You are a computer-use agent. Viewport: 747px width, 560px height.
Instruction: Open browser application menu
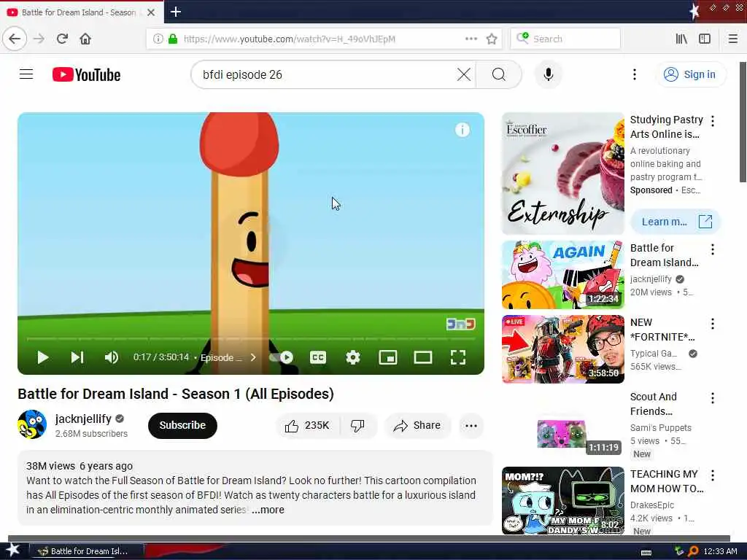tap(732, 39)
